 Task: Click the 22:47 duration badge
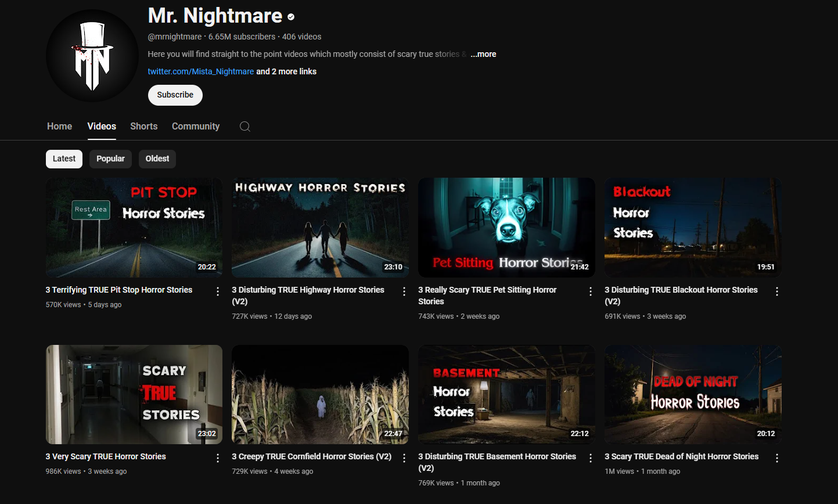tap(393, 434)
